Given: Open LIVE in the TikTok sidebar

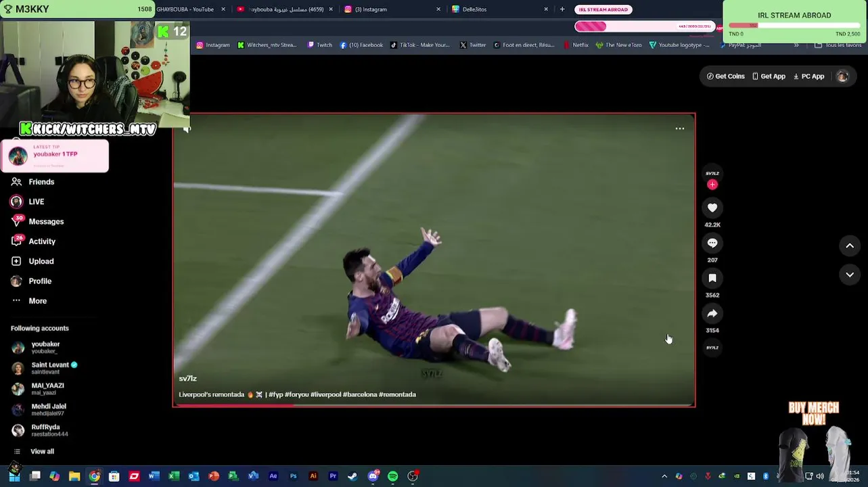Looking at the screenshot, I should pos(27,202).
